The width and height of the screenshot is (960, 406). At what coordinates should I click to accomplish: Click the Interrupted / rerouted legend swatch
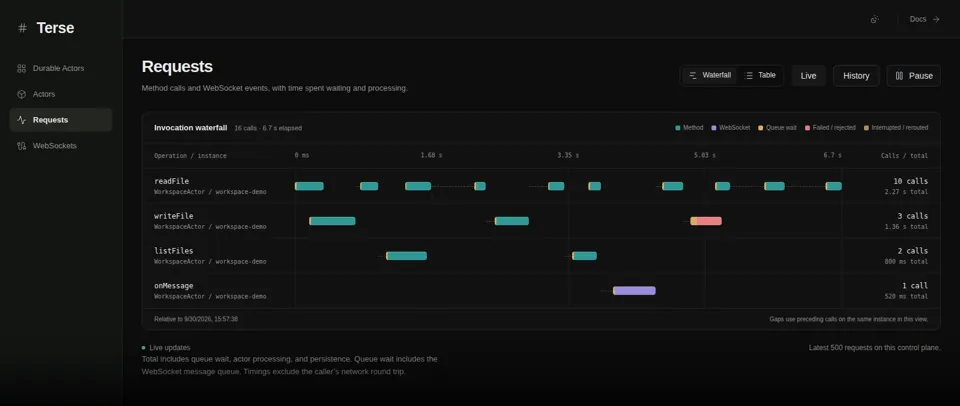click(x=866, y=128)
